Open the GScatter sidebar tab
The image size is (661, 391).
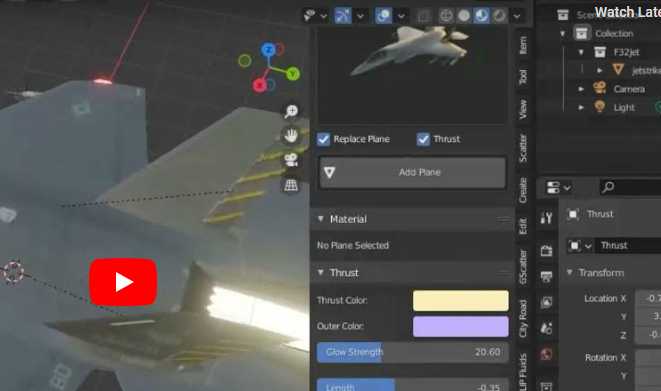pos(523,267)
